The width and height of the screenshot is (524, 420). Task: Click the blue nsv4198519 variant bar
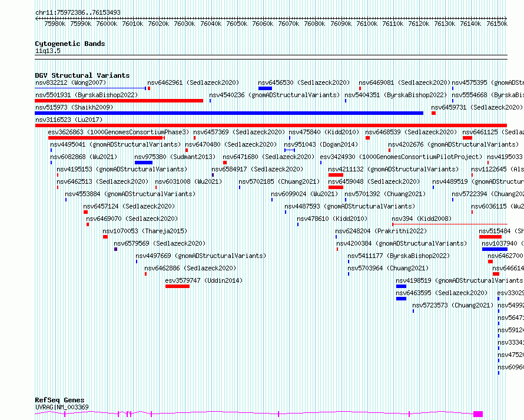click(401, 286)
